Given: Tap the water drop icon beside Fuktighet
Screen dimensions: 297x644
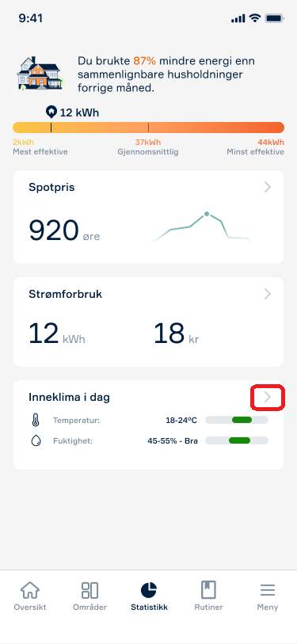Looking at the screenshot, I should (36, 441).
